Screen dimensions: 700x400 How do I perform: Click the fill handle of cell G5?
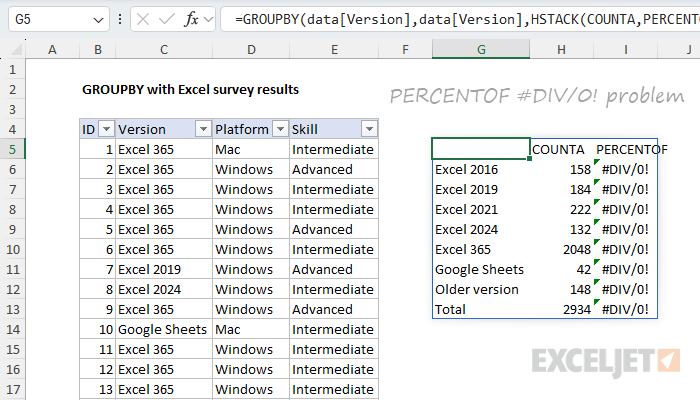click(529, 158)
